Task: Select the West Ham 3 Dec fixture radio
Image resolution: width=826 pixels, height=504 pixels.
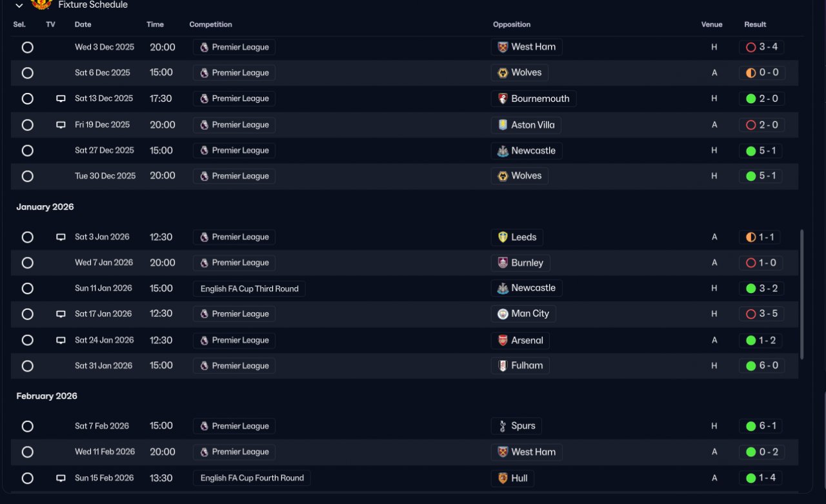Action: pyautogui.click(x=27, y=47)
